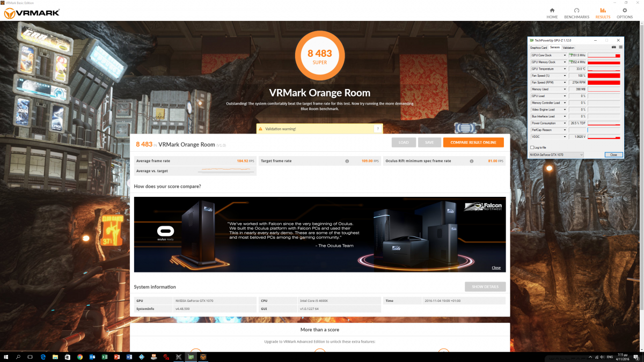This screenshot has height=362, width=644.
Task: Click the SAVE button
Action: 429,142
